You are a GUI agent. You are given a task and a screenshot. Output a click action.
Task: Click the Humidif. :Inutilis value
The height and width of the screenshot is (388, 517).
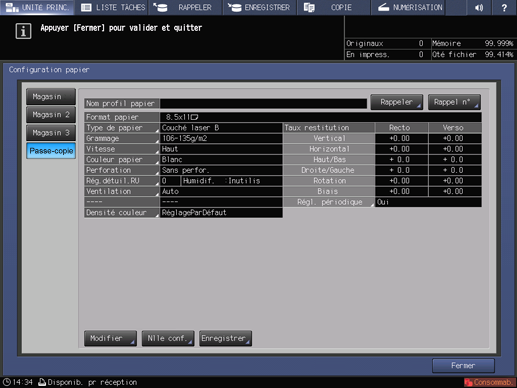(232, 181)
